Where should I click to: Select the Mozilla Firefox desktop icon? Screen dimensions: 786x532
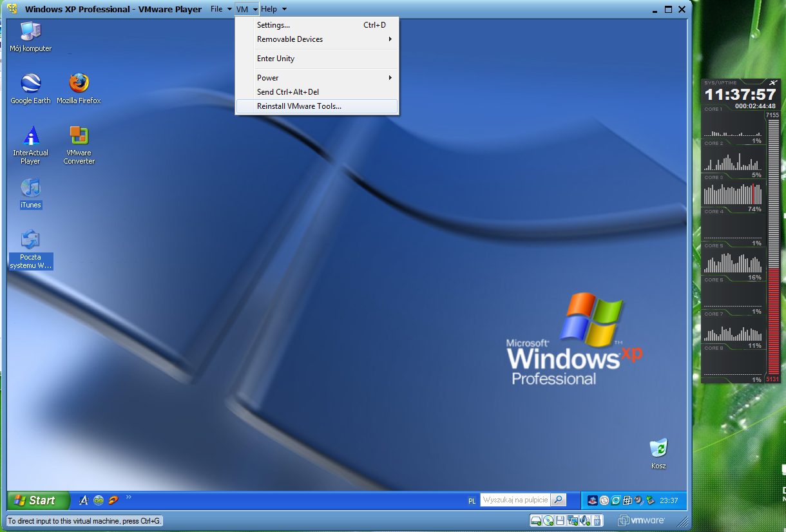79,89
